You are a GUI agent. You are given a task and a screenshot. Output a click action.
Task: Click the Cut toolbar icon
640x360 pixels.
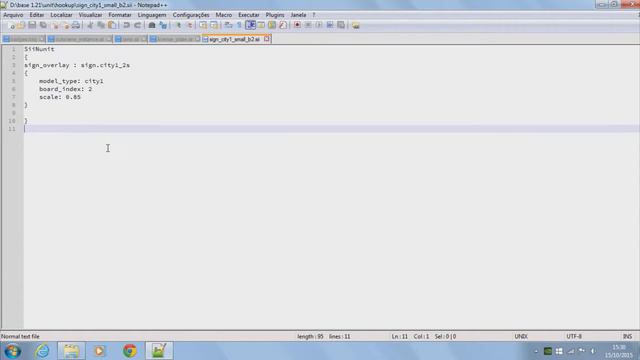tap(90, 25)
